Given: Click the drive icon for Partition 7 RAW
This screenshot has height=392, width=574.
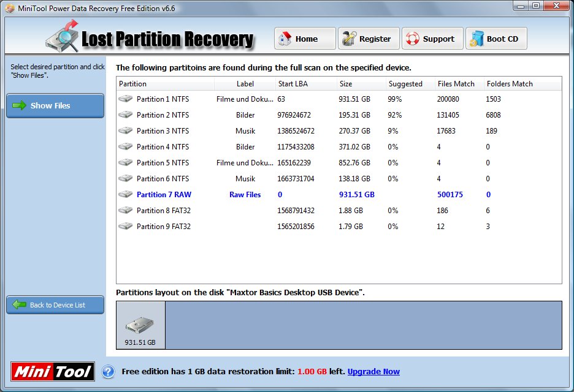Looking at the screenshot, I should (125, 194).
